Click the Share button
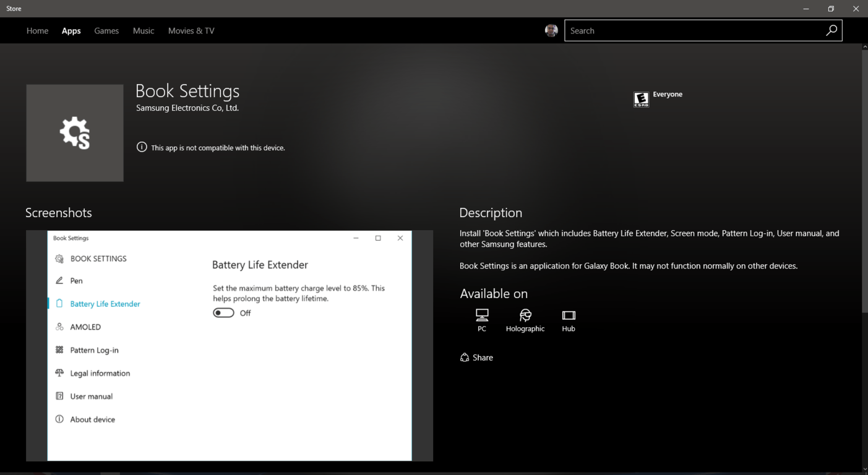The height and width of the screenshot is (475, 868). click(x=476, y=357)
